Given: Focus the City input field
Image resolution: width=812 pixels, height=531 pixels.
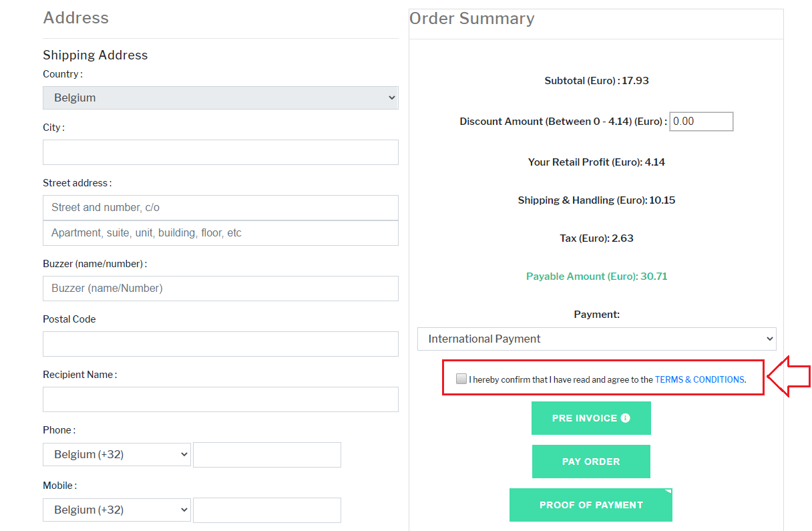Looking at the screenshot, I should [220, 152].
